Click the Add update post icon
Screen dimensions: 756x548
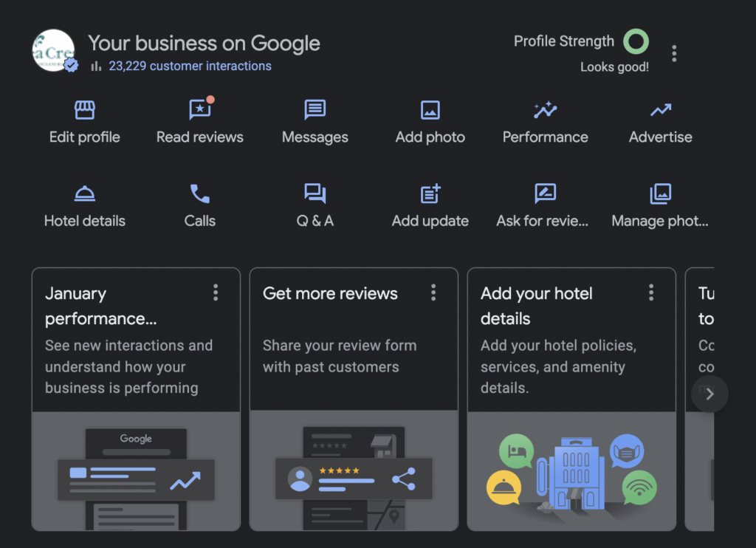coord(430,193)
